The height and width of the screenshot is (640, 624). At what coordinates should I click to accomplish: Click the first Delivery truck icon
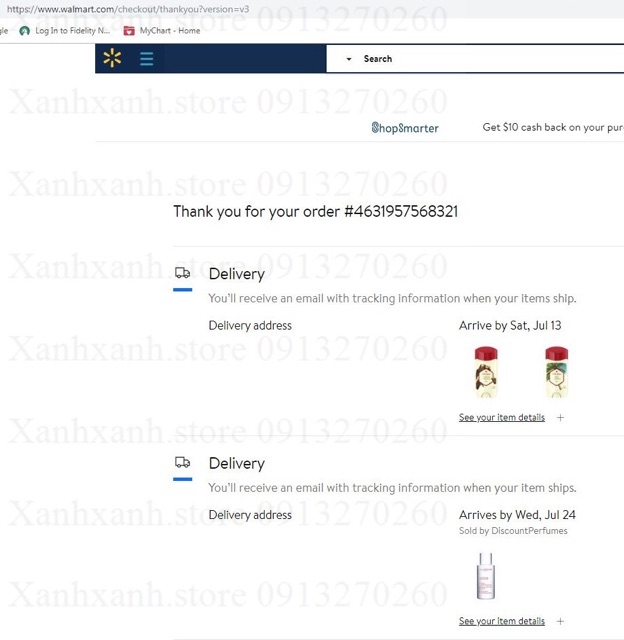[x=182, y=272]
